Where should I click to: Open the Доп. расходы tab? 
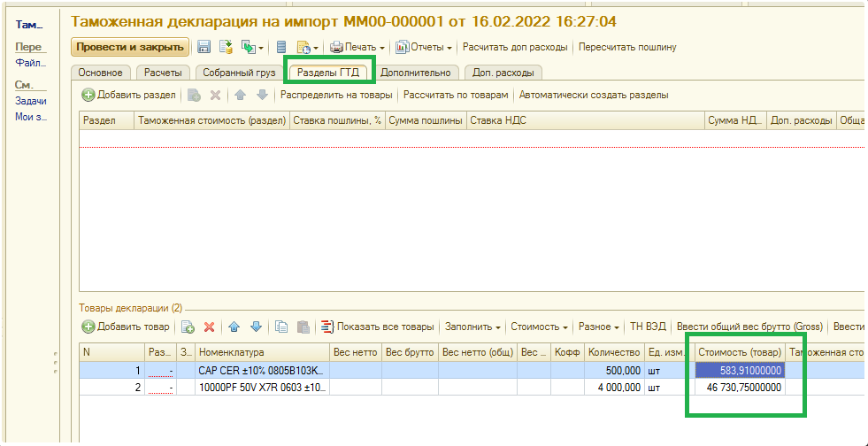pos(503,73)
